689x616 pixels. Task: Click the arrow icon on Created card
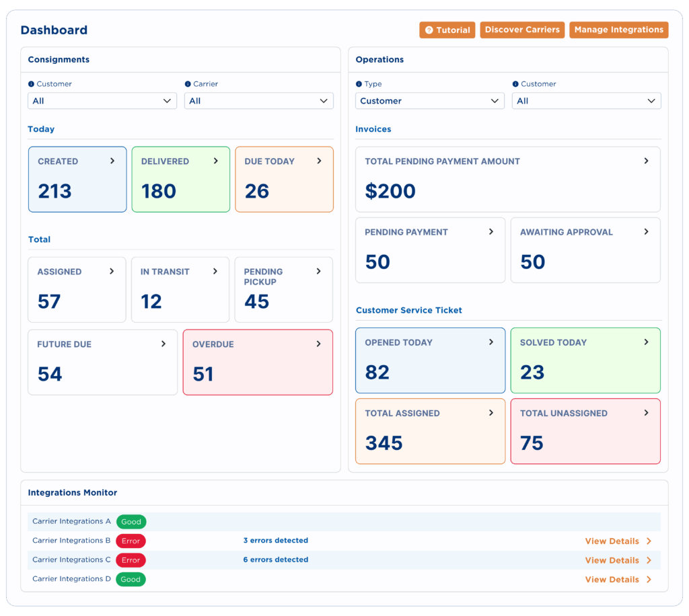(112, 161)
